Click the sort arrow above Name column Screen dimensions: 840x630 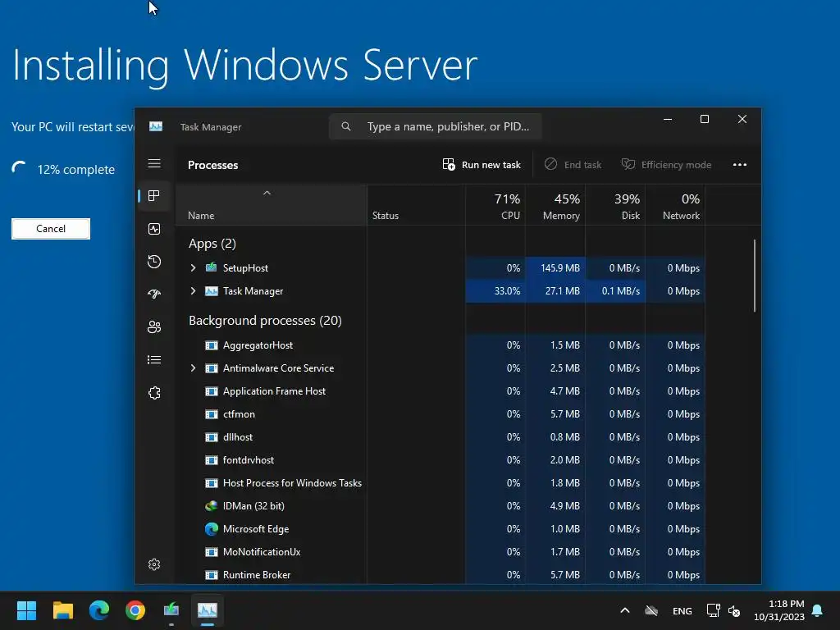click(x=267, y=193)
